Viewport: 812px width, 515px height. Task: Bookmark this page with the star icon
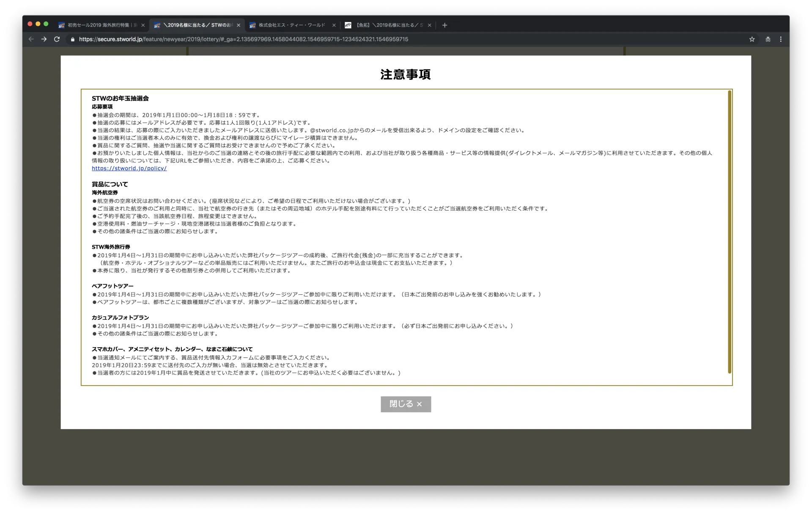pos(752,39)
